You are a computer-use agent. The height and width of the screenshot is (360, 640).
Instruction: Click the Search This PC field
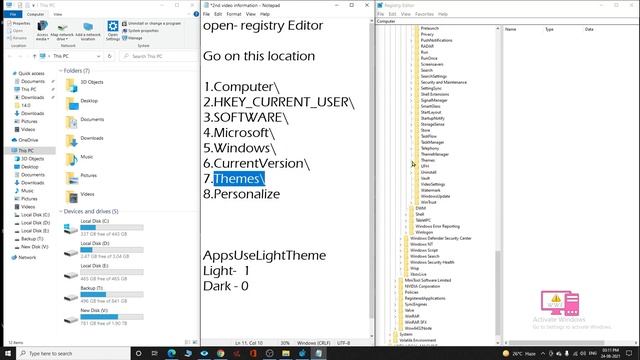pos(159,56)
